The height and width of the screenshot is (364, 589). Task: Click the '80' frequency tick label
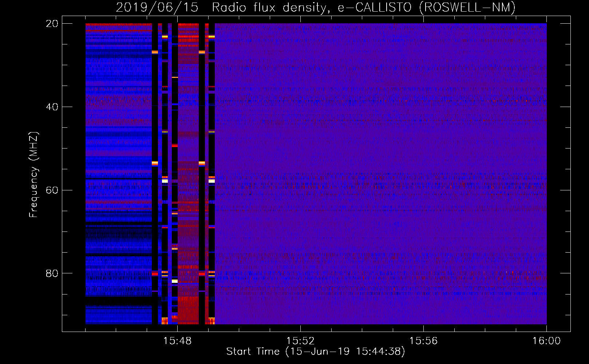pos(52,273)
